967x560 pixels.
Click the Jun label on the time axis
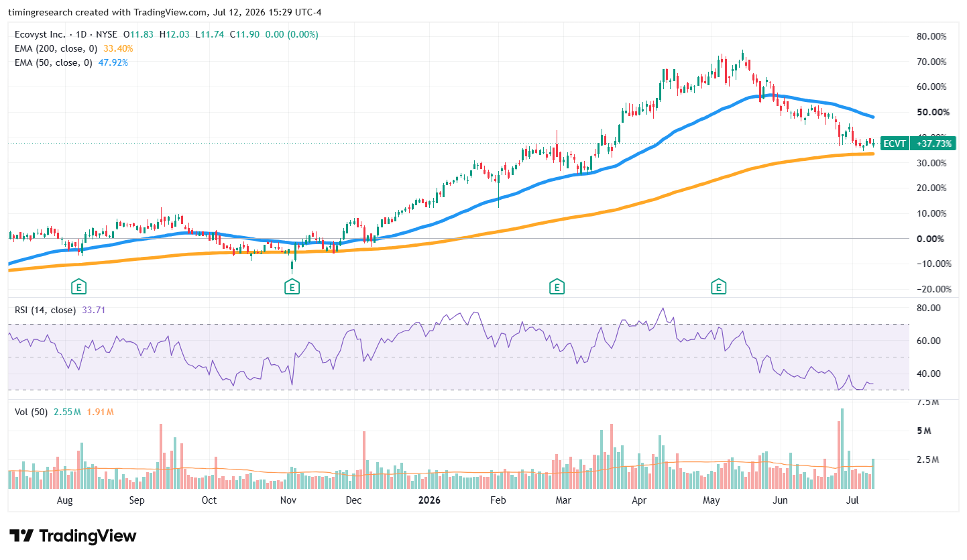780,500
